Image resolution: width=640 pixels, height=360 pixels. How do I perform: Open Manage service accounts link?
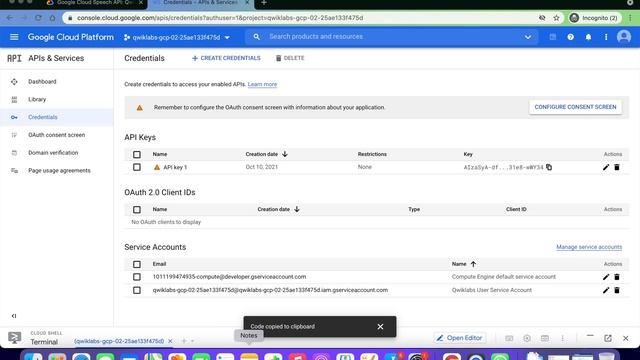point(589,247)
